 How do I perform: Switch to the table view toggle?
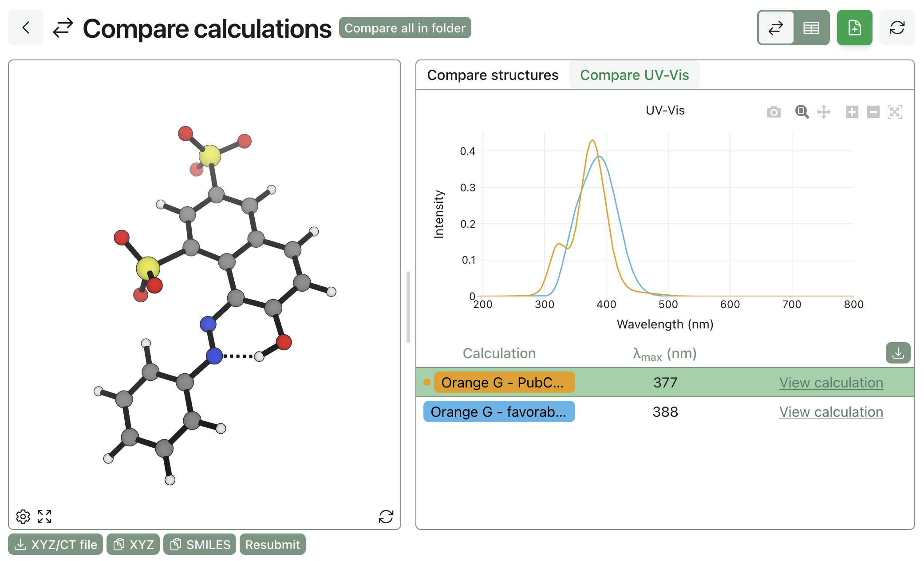[x=811, y=28]
